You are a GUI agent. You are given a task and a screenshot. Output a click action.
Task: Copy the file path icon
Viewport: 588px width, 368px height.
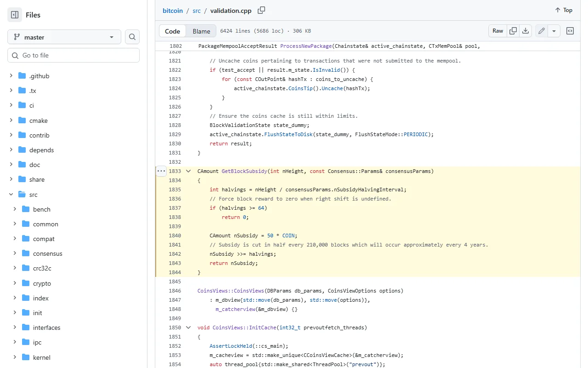261,10
